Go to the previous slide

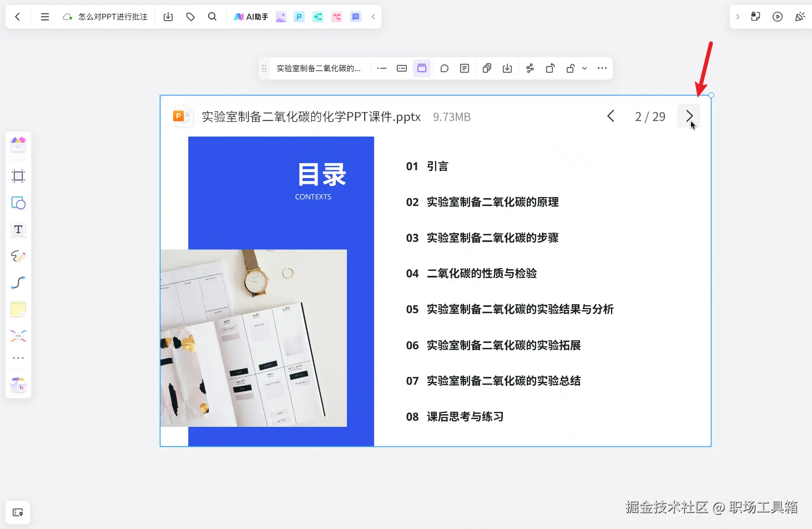tap(611, 116)
